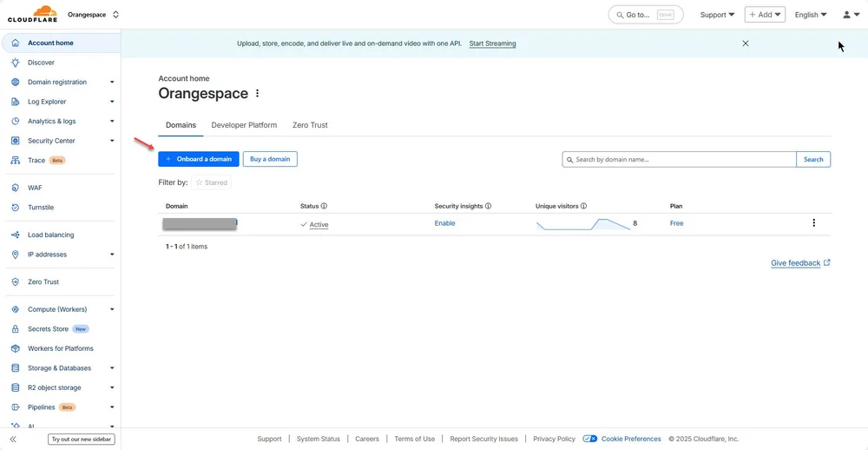Image resolution: width=868 pixels, height=450 pixels.
Task: Open the Orangespace account options menu
Action: click(x=258, y=94)
